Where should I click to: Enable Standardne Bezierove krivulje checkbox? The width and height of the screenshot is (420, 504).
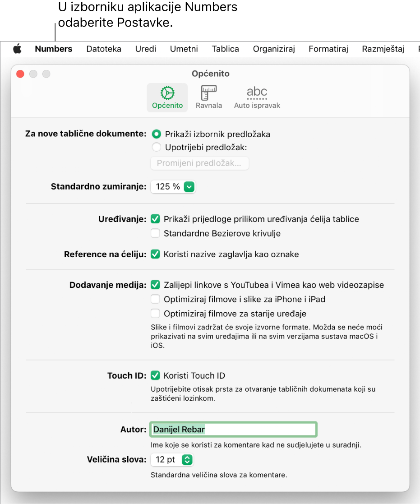point(155,233)
